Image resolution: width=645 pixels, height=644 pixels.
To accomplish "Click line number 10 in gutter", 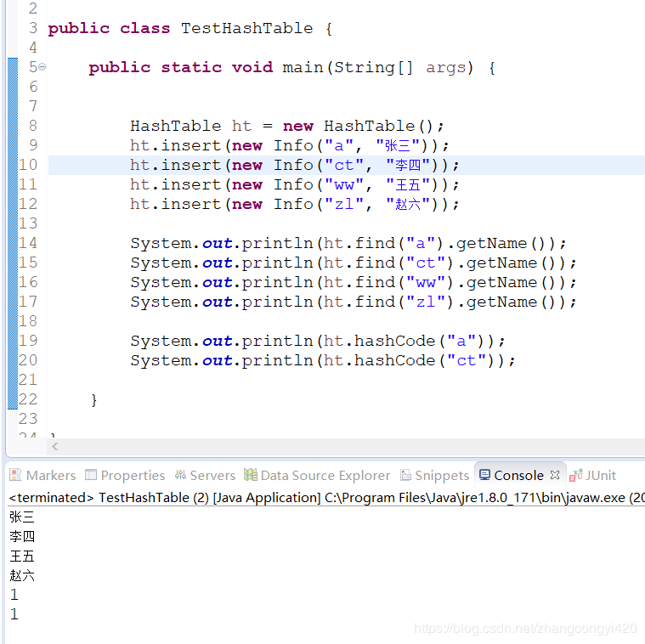I will (28, 165).
